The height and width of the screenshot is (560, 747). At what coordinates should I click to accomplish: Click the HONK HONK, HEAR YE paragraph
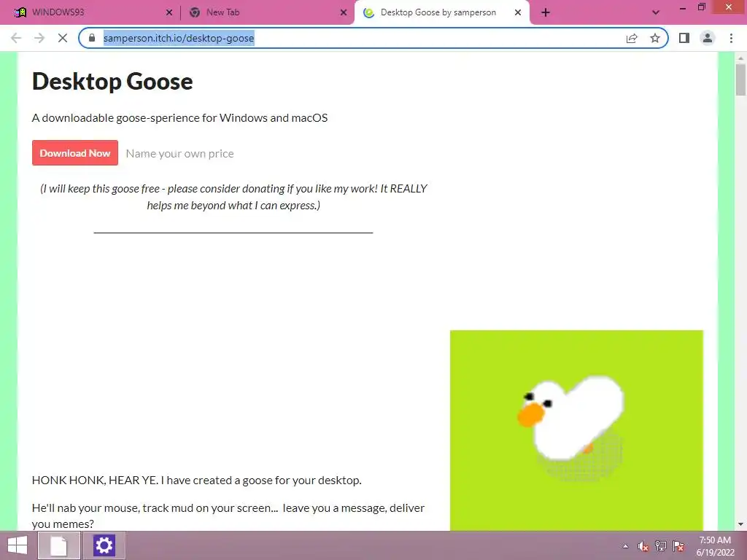click(x=197, y=480)
